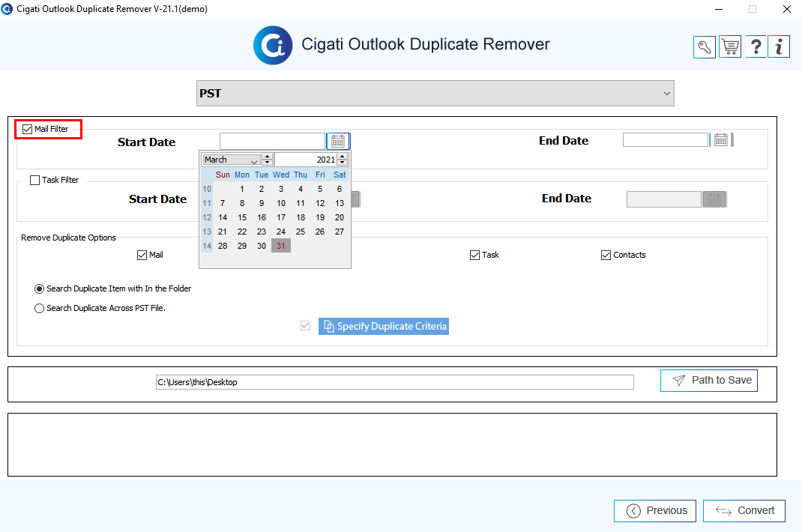Choose March 15 in the calendar
Screen dimensions: 802x532
point(242,217)
